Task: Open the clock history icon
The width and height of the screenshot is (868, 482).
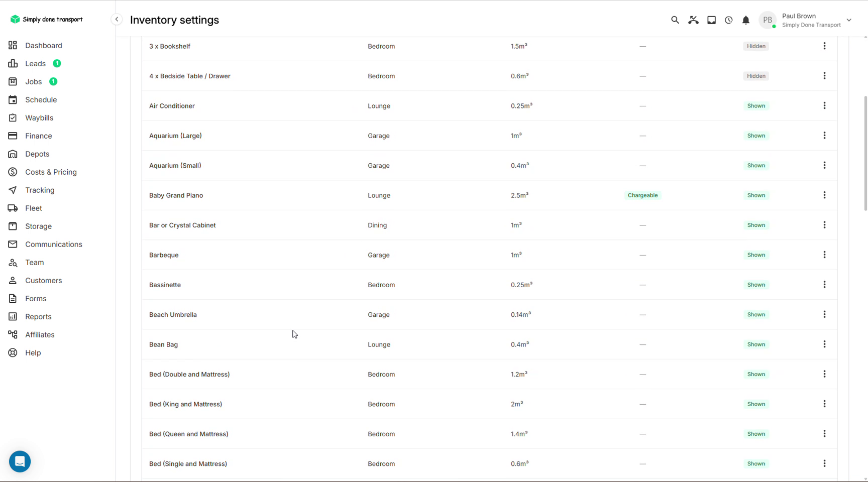Action: (728, 20)
